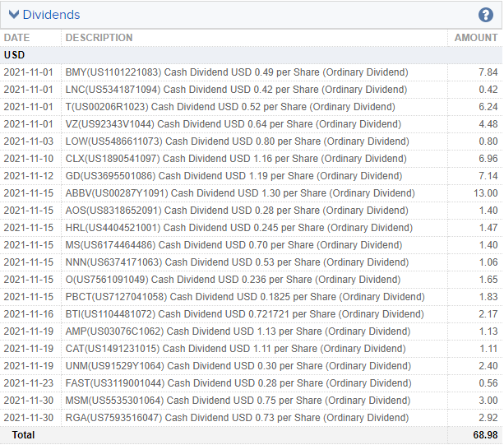Select the HRL cash dividend description

pyautogui.click(x=238, y=228)
